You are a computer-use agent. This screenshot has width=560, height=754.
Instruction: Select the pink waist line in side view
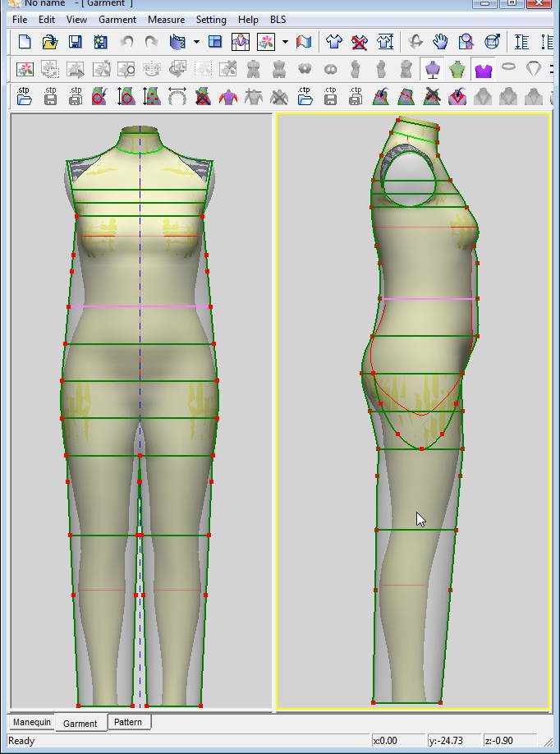pyautogui.click(x=429, y=299)
